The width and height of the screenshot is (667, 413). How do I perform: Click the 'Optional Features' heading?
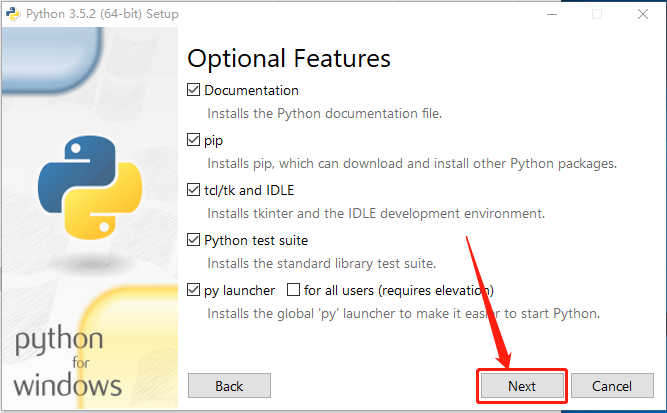pyautogui.click(x=289, y=59)
